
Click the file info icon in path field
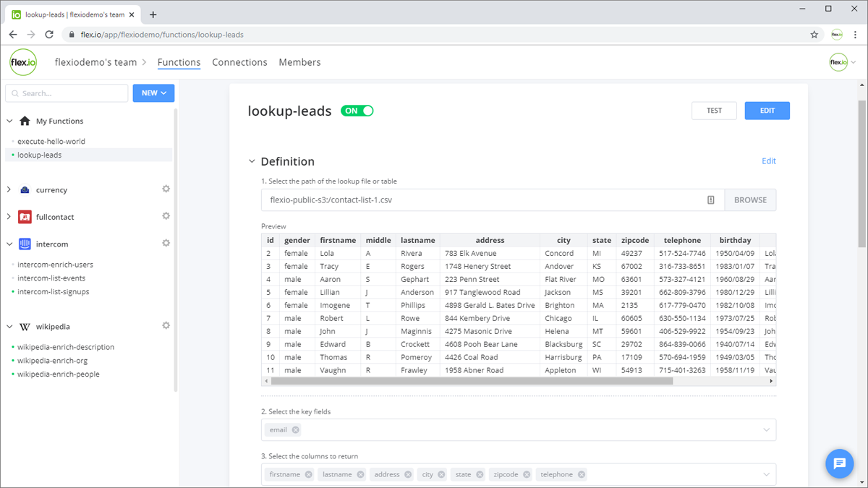(x=711, y=200)
